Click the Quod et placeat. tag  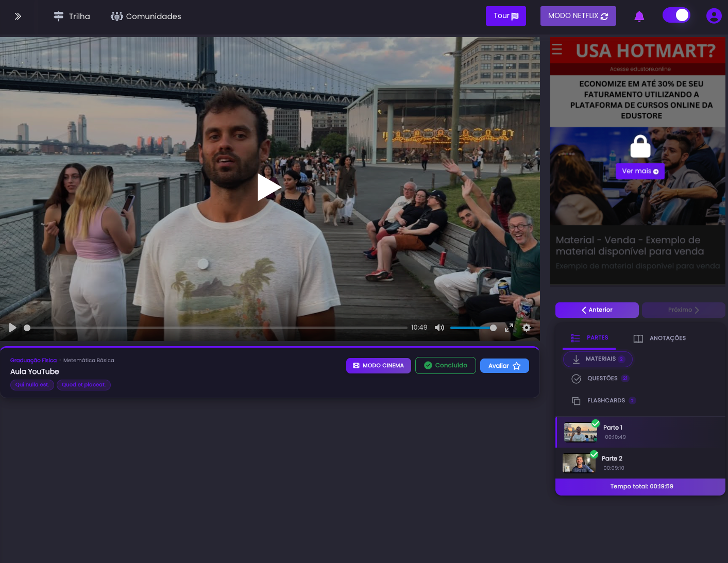point(83,385)
